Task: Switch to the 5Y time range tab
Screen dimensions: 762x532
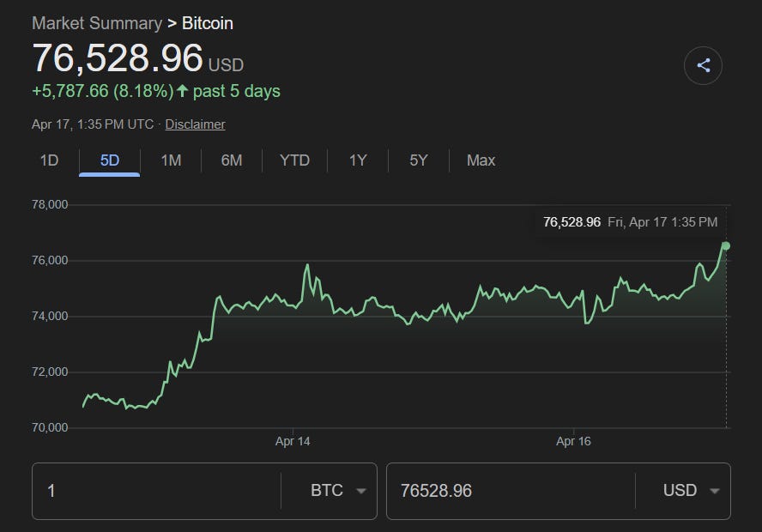Action: [419, 160]
